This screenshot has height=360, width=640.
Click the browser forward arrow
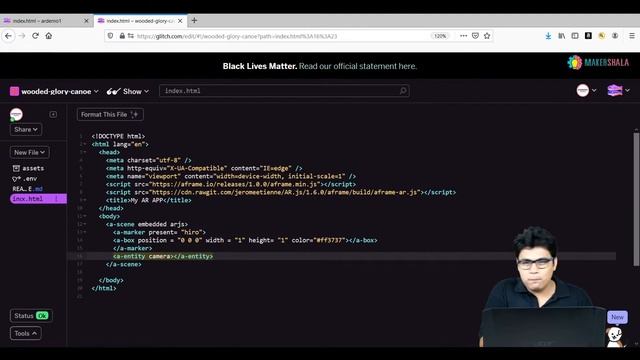tap(22, 36)
